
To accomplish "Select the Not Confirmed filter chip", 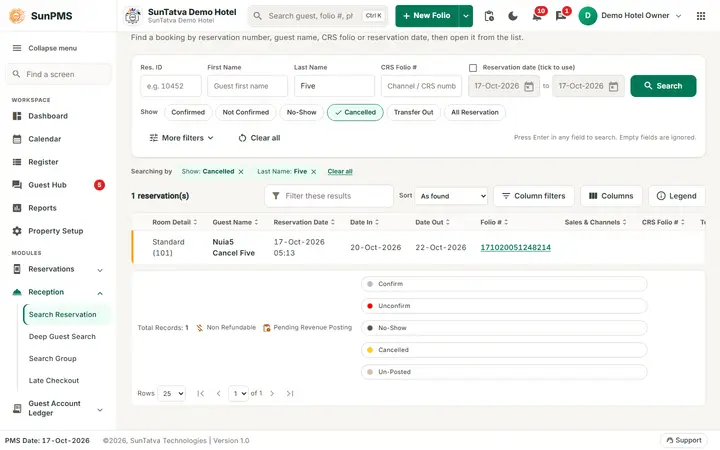I will tap(246, 112).
